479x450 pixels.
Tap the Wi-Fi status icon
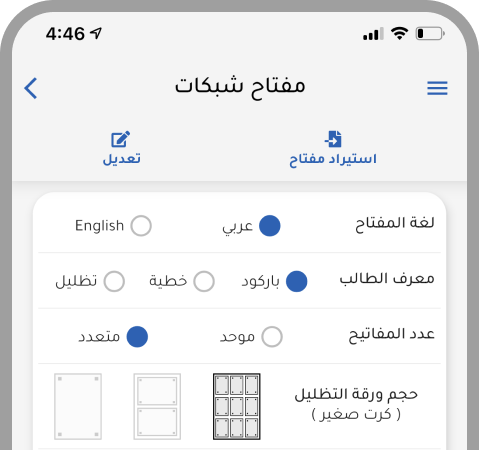[x=399, y=33]
